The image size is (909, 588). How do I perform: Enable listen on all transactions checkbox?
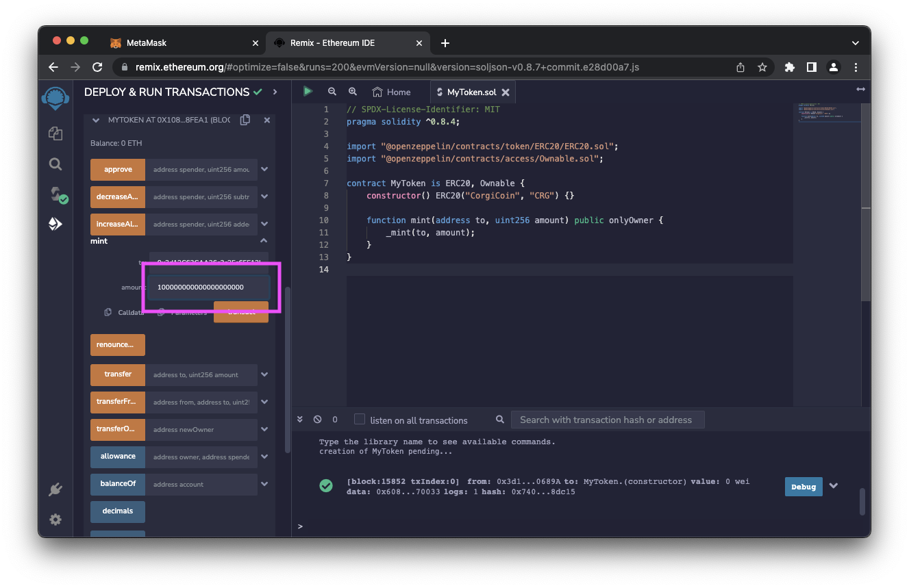pos(360,419)
